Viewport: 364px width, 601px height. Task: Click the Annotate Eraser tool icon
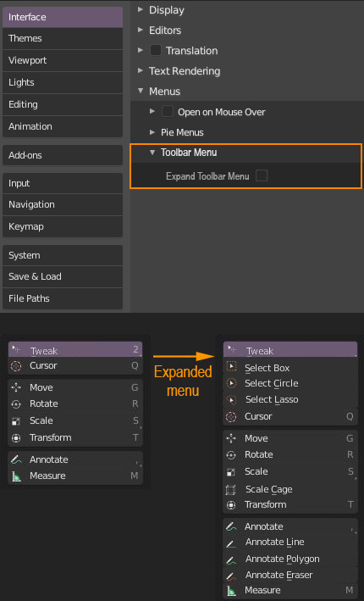click(231, 576)
